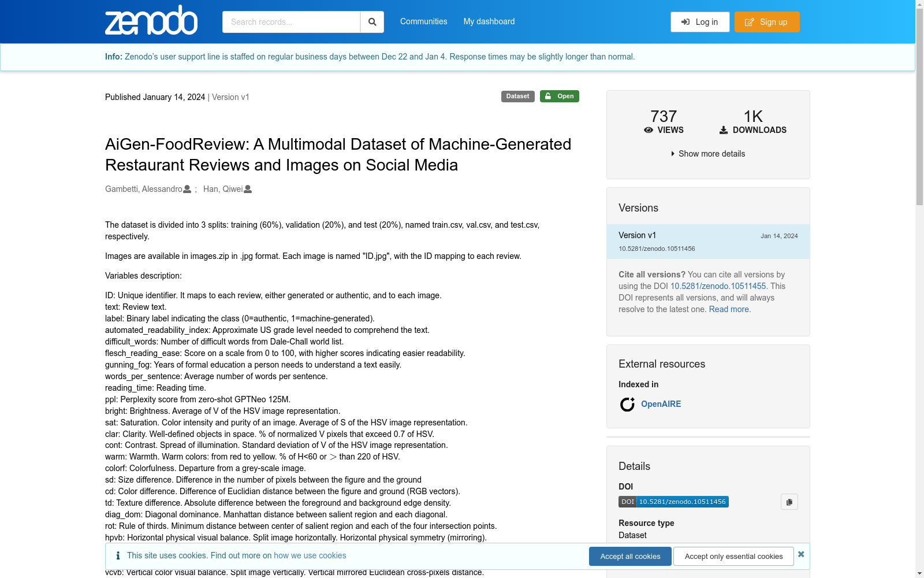Follow the Read more link
The image size is (924, 578).
(729, 309)
